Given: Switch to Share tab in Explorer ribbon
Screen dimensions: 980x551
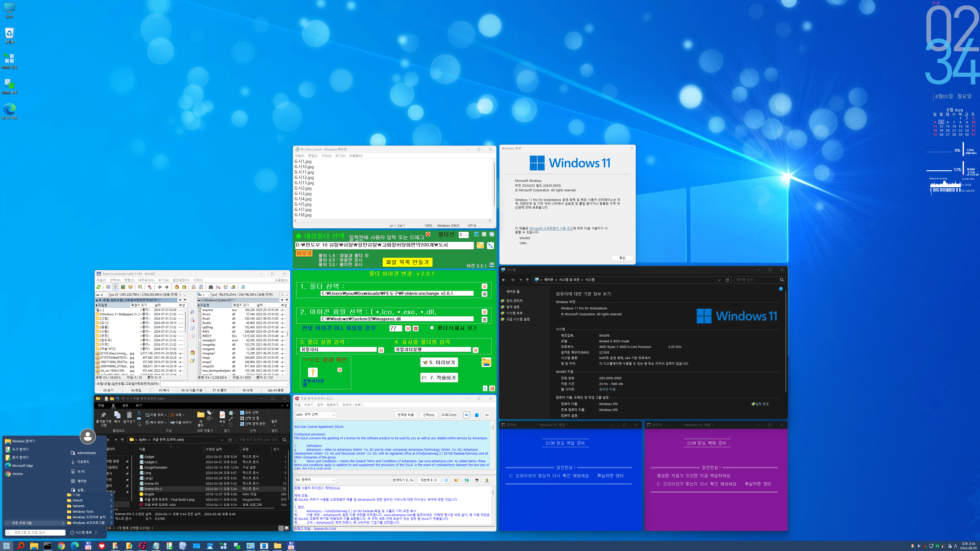Looking at the screenshot, I should pos(125,405).
